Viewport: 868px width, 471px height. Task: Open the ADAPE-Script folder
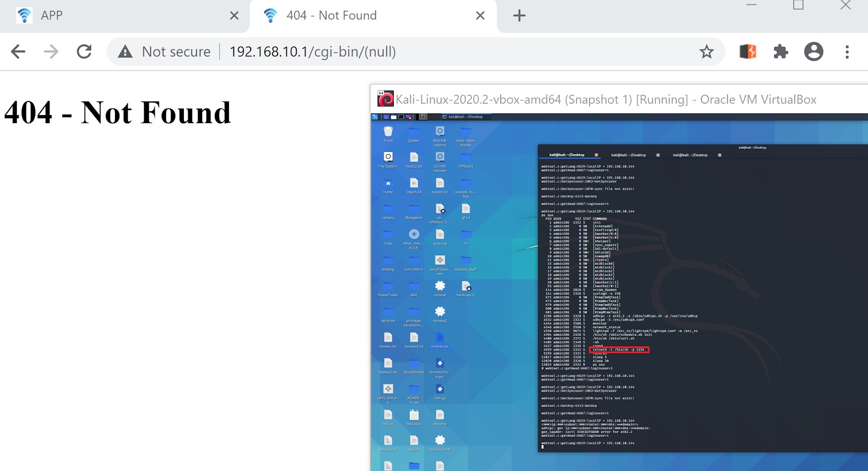click(414, 394)
